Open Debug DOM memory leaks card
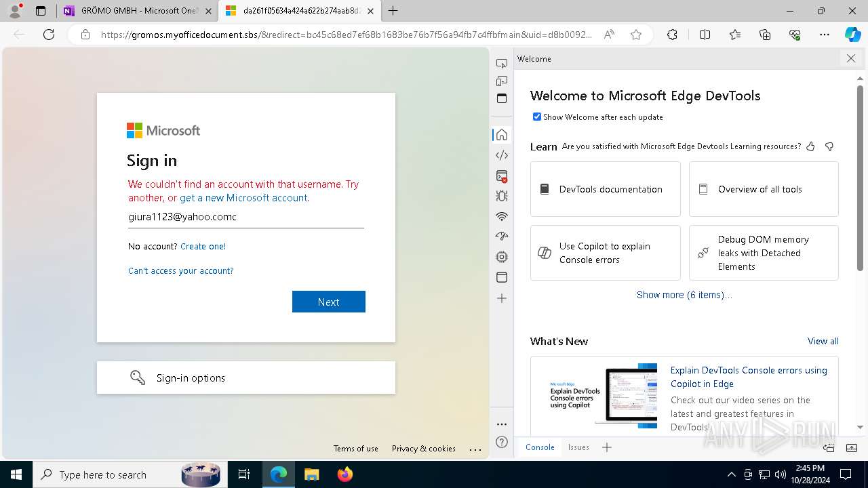The height and width of the screenshot is (488, 868). (x=764, y=253)
